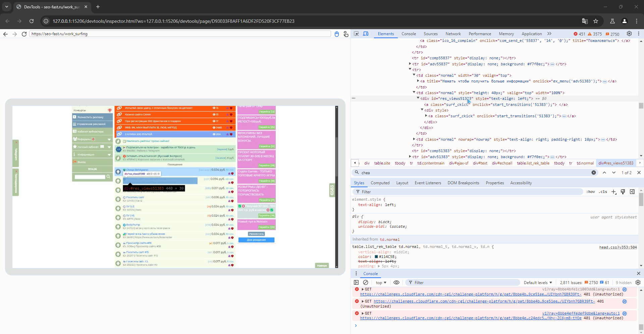This screenshot has width=644, height=334.
Task: Click the new style rule plus icon
Action: click(x=613, y=192)
